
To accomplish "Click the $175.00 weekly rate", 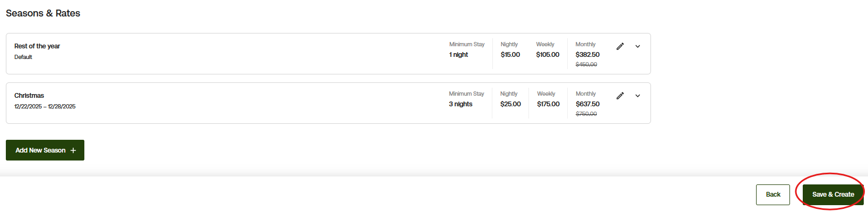I will 548,104.
